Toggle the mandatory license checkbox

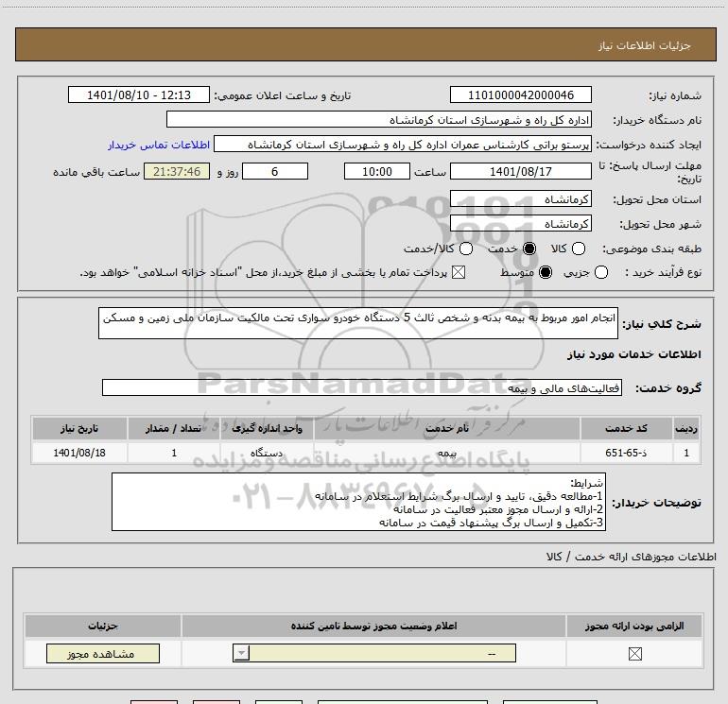(634, 654)
